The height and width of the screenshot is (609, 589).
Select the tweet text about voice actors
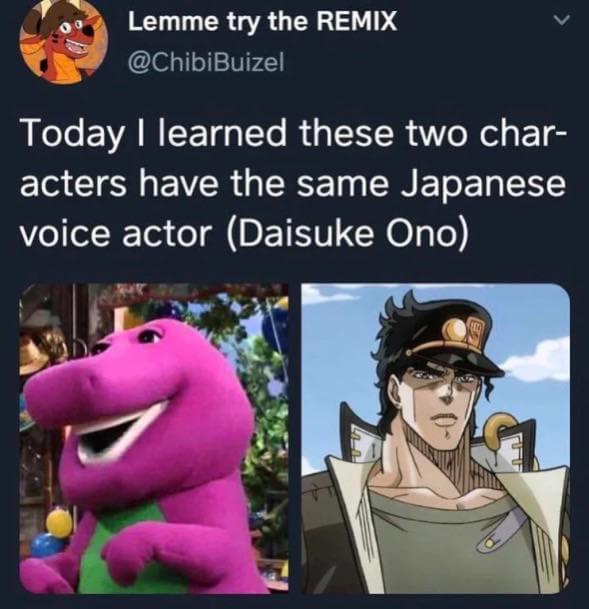(x=293, y=183)
